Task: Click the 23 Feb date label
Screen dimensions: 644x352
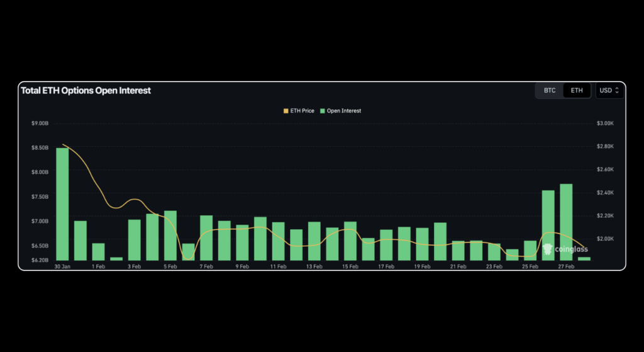Action: pos(494,266)
